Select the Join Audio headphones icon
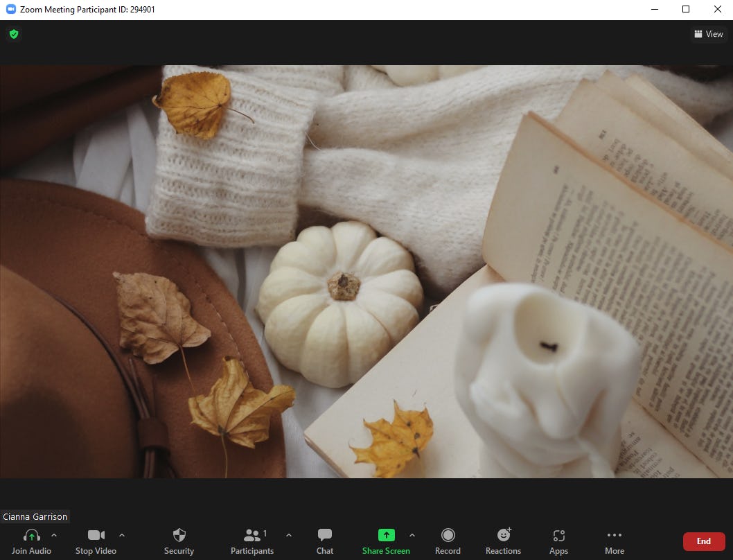Viewport: 733px width, 560px height. [30, 534]
